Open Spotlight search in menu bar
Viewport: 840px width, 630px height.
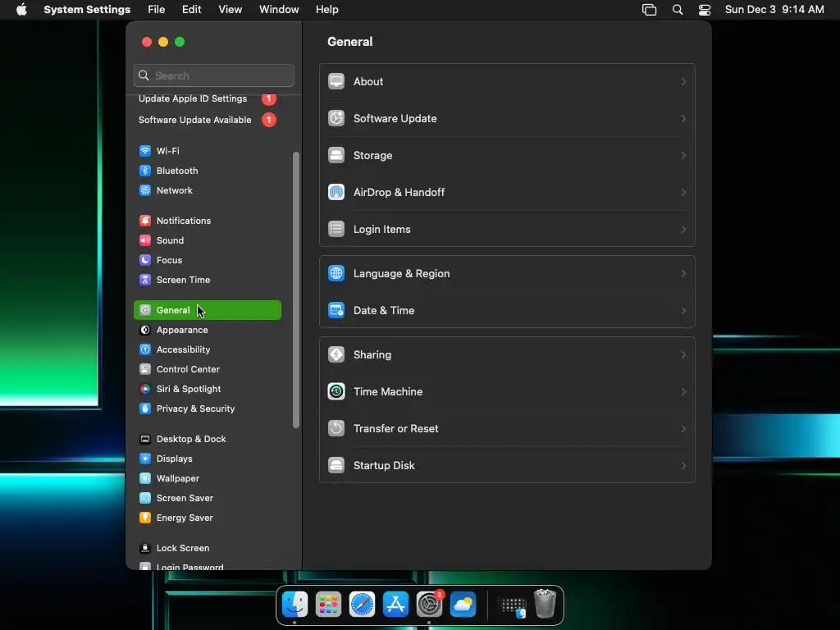click(x=678, y=10)
